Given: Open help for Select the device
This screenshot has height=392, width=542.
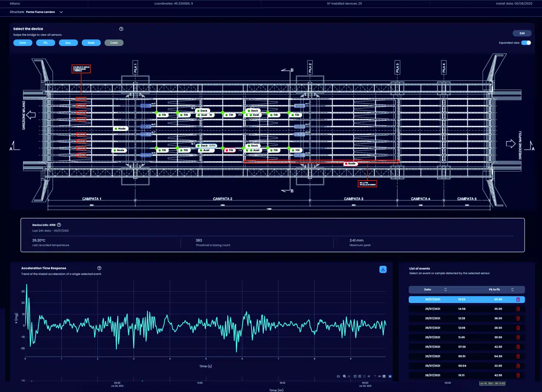Looking at the screenshot, I should 121,29.
